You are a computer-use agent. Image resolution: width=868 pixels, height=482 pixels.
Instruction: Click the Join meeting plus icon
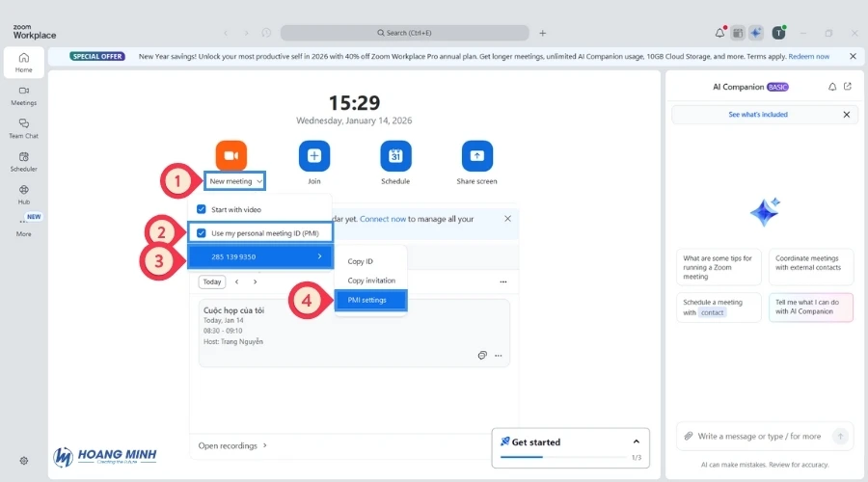(x=314, y=155)
